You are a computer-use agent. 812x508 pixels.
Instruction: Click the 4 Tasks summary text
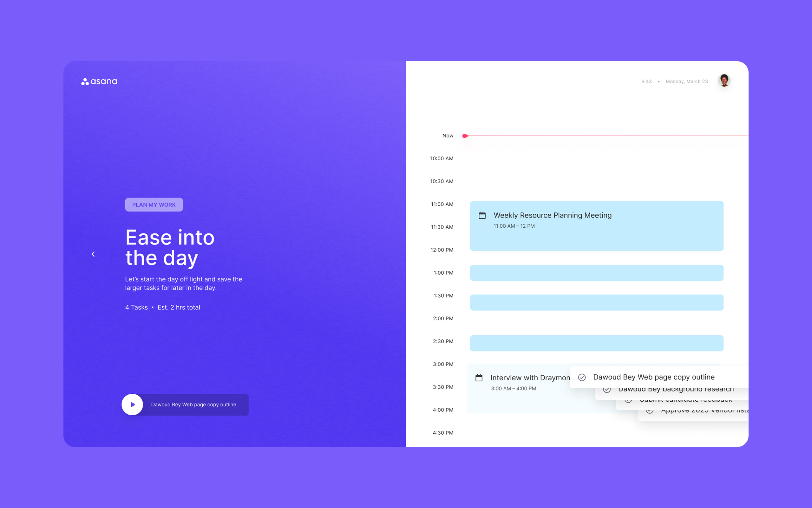[x=136, y=307]
